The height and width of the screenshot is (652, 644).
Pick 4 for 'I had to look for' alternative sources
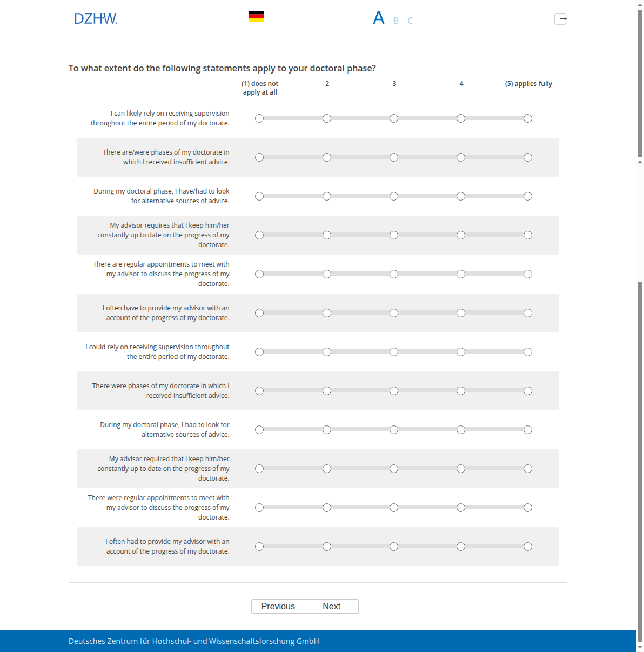(461, 430)
